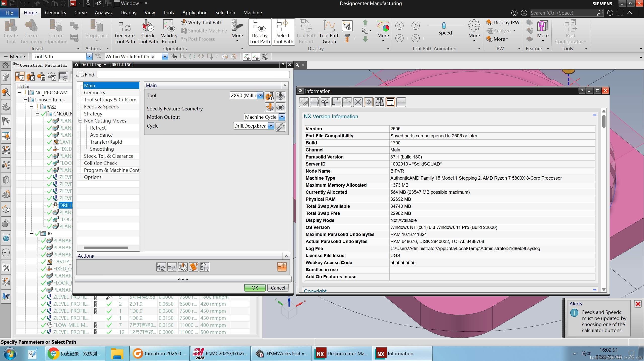Collapse the JG program group
The width and height of the screenshot is (644, 361).
[31, 234]
